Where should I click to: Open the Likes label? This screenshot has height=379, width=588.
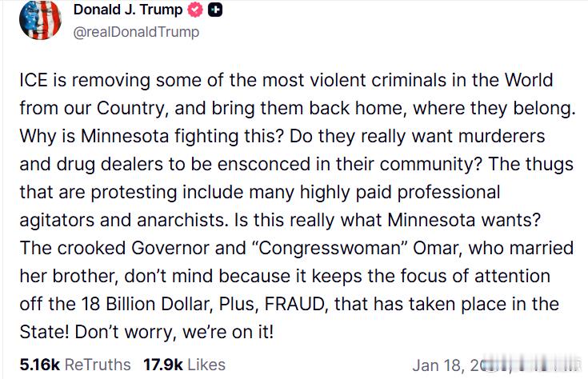click(x=206, y=365)
